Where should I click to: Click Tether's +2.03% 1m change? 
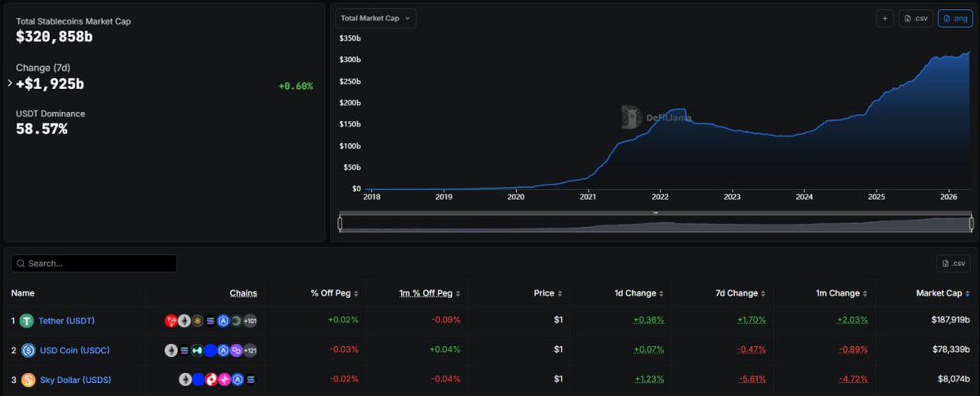pos(853,320)
